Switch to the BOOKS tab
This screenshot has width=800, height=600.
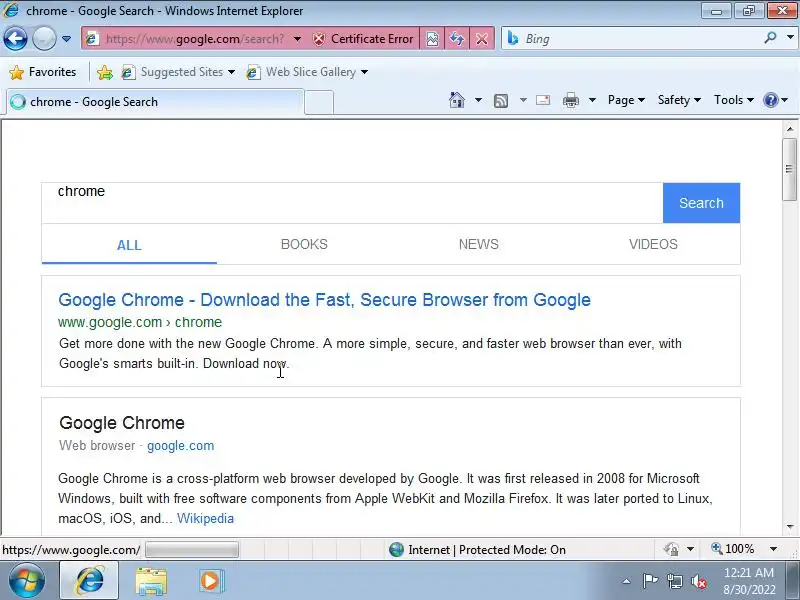click(304, 244)
